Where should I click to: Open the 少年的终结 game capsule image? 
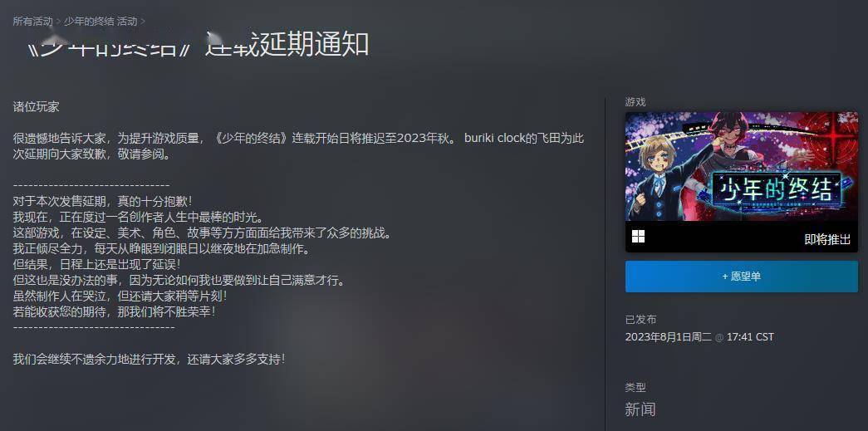[x=741, y=166]
